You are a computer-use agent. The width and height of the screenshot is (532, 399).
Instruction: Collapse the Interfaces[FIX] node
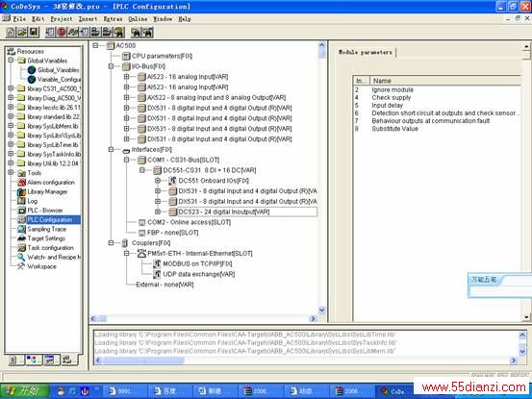[111, 149]
